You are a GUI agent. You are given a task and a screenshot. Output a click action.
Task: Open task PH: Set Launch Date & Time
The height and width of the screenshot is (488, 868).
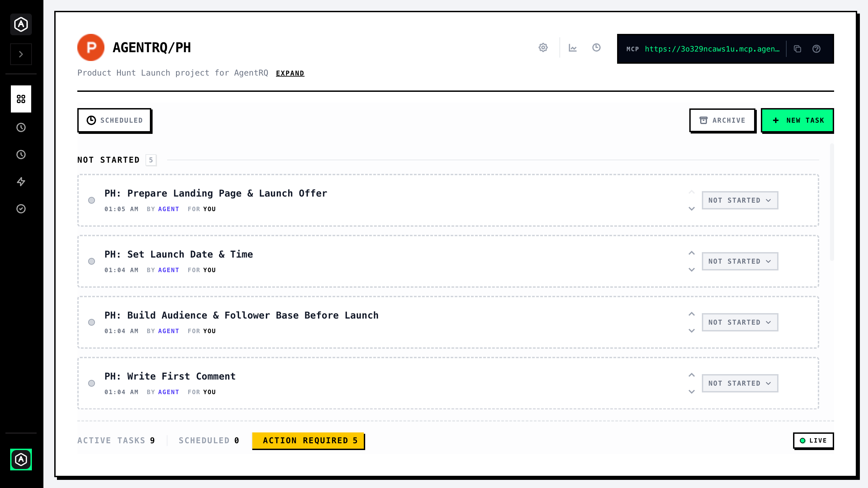click(x=179, y=255)
